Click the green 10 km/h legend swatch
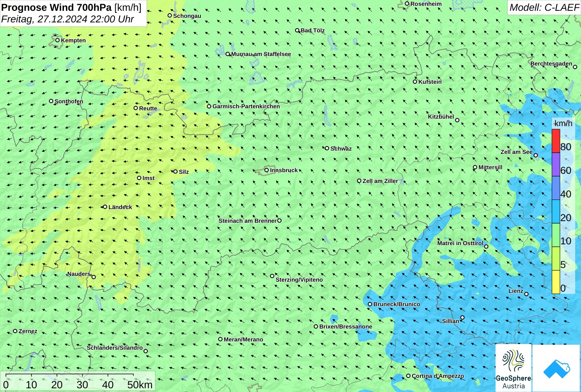Viewport: 581px width, 392px height. (x=556, y=235)
